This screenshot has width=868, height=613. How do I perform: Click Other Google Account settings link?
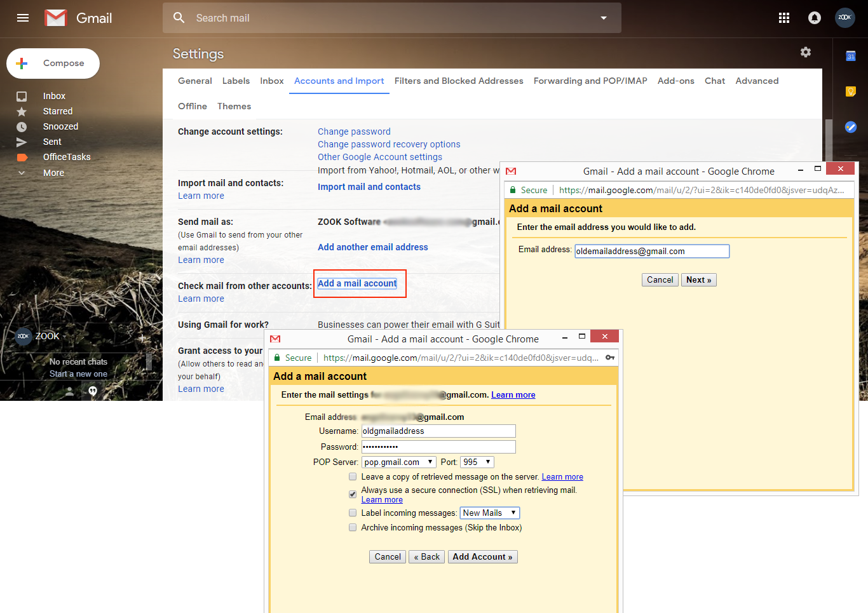pyautogui.click(x=380, y=157)
